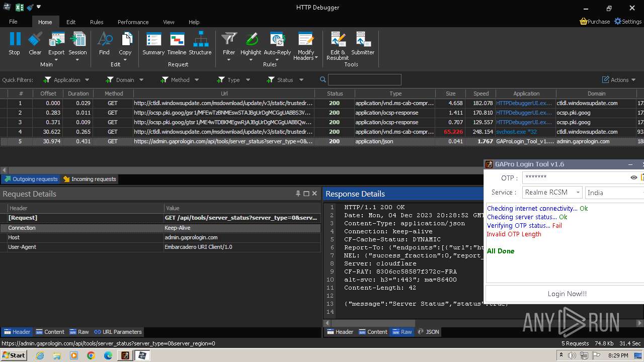The image size is (644, 362).
Task: Switch to the Home ribbon tab
Action: click(45, 22)
